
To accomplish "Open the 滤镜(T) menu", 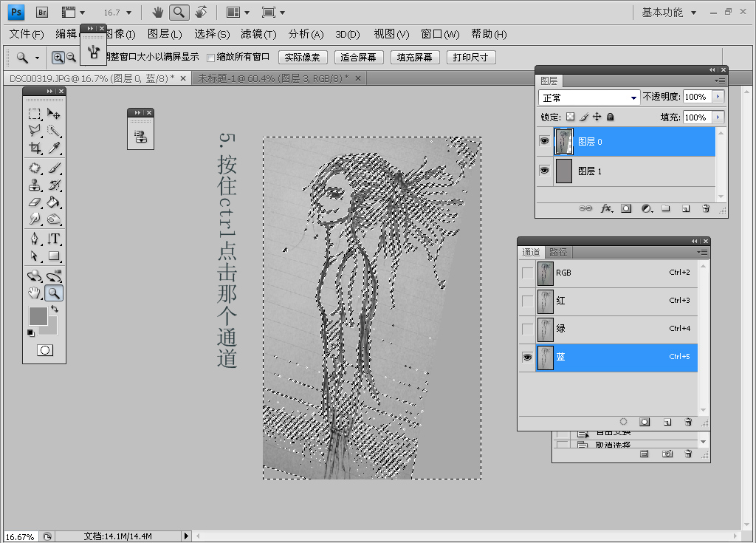I will (x=258, y=34).
